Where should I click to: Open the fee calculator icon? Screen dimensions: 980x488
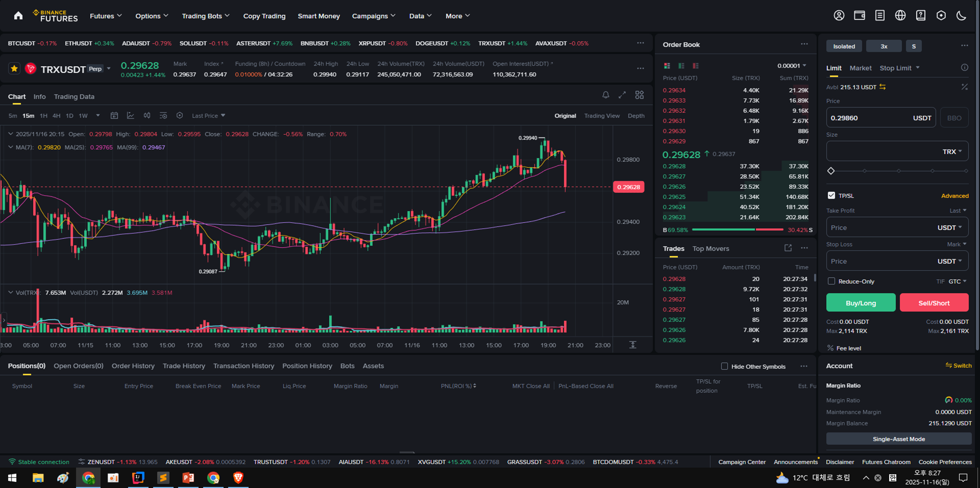[x=965, y=87]
